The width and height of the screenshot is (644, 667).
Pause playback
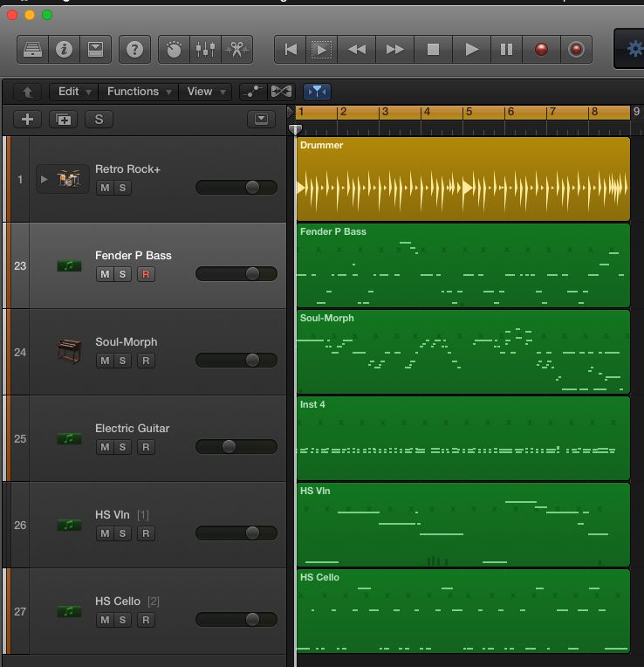click(506, 50)
